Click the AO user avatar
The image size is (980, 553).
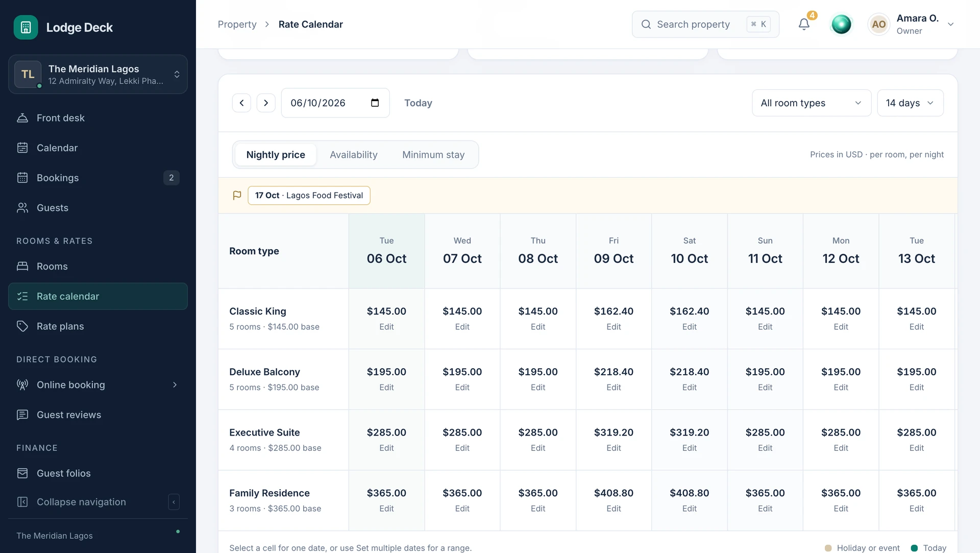878,24
